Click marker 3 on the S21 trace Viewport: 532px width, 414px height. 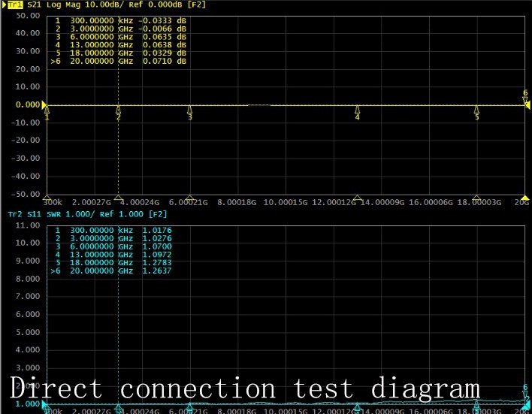(190, 113)
